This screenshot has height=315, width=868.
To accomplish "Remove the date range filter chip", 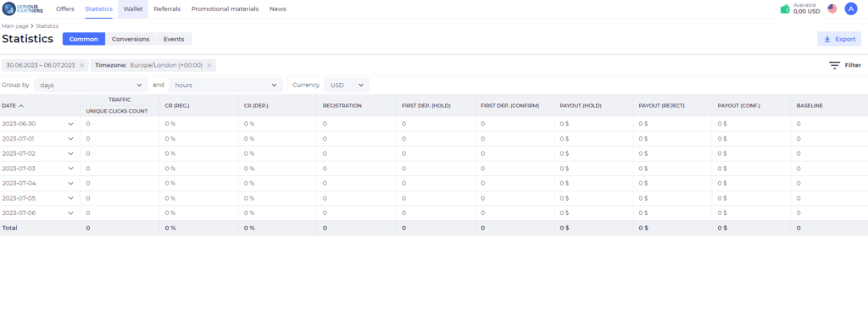I will pos(82,65).
